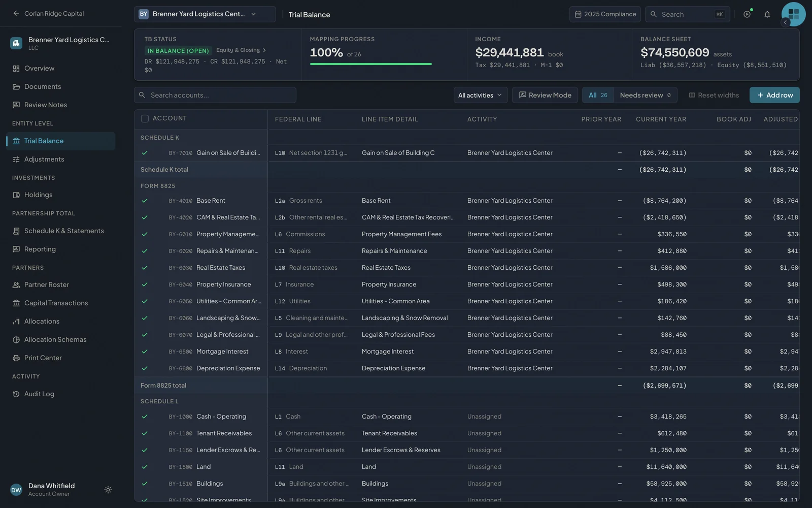Go back via arrow beside Corlan Ridge Capital
The image size is (812, 508).
click(16, 14)
